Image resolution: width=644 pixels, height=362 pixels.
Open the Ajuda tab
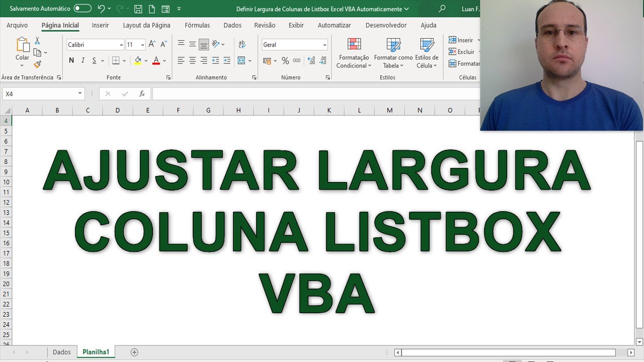pos(428,25)
